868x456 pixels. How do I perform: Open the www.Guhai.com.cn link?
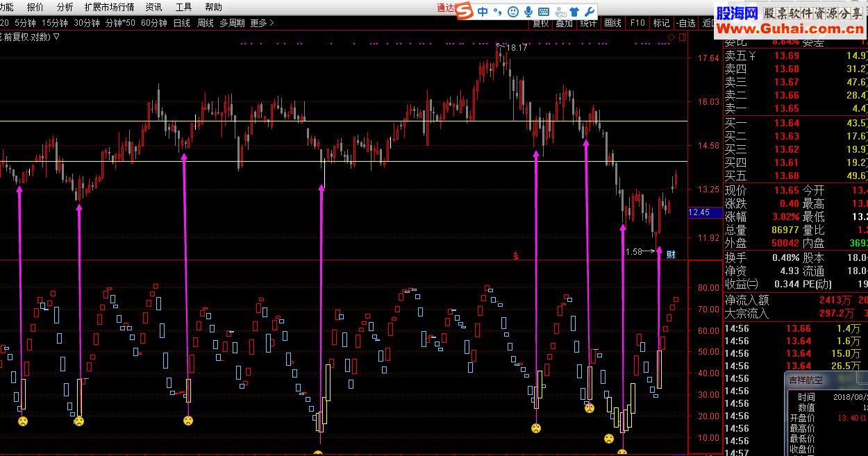(790, 28)
